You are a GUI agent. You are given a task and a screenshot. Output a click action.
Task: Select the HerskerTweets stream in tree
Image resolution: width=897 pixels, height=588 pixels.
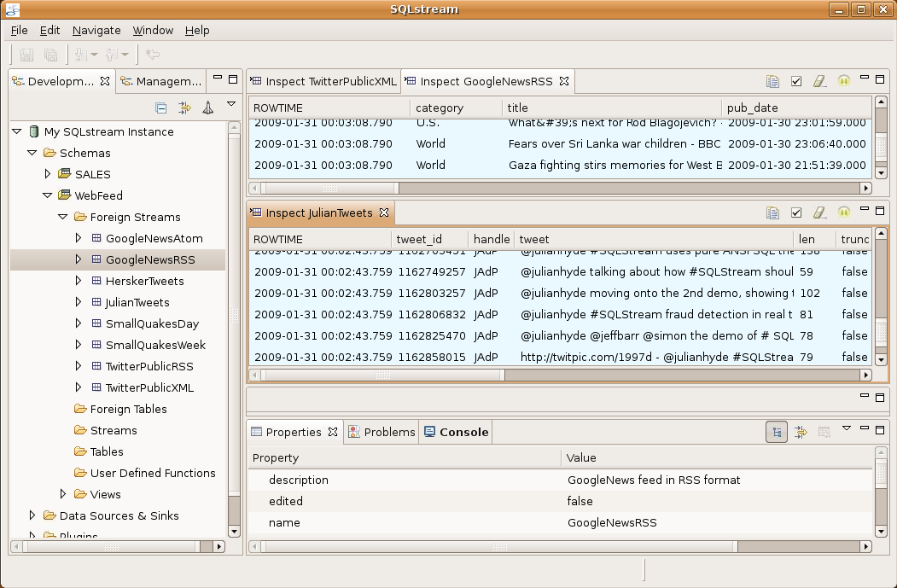coord(145,281)
